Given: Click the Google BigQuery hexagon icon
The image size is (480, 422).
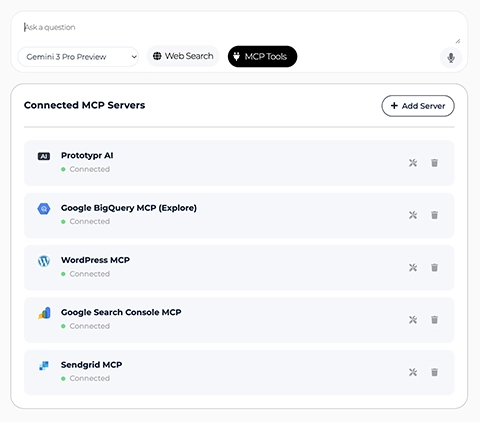Looking at the screenshot, I should [44, 209].
